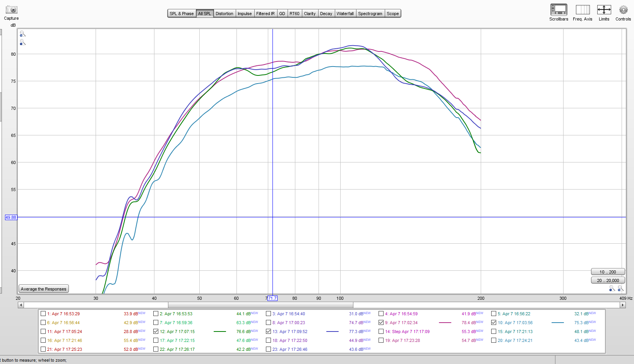634x364 pixels.
Task: Click the Capture camera icon
Action: (x=12, y=10)
